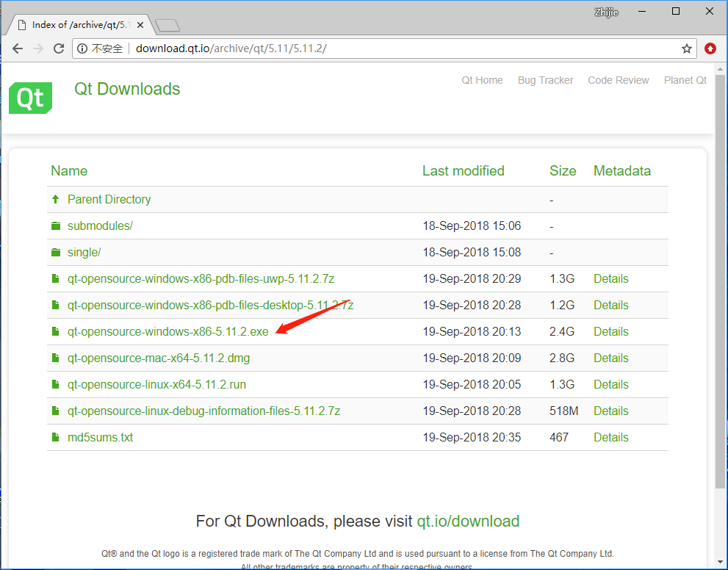Download qt-opensource-windows-x86-pdb-files-uwp-5.11.2.7z
The image size is (728, 570).
click(201, 278)
